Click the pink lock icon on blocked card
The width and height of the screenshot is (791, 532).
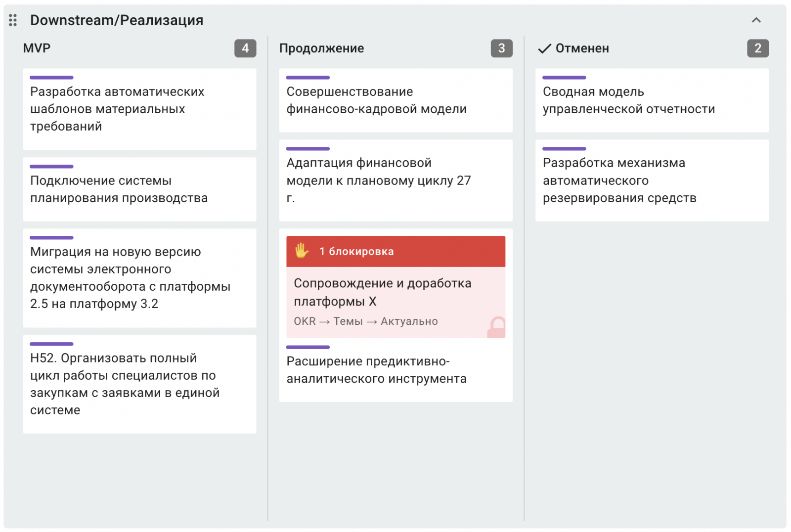(x=497, y=327)
